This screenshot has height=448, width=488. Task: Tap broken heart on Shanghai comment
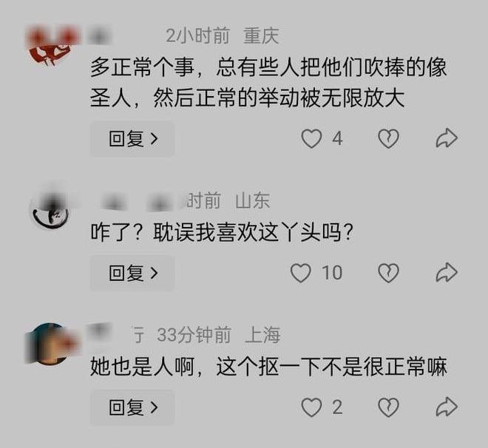388,407
